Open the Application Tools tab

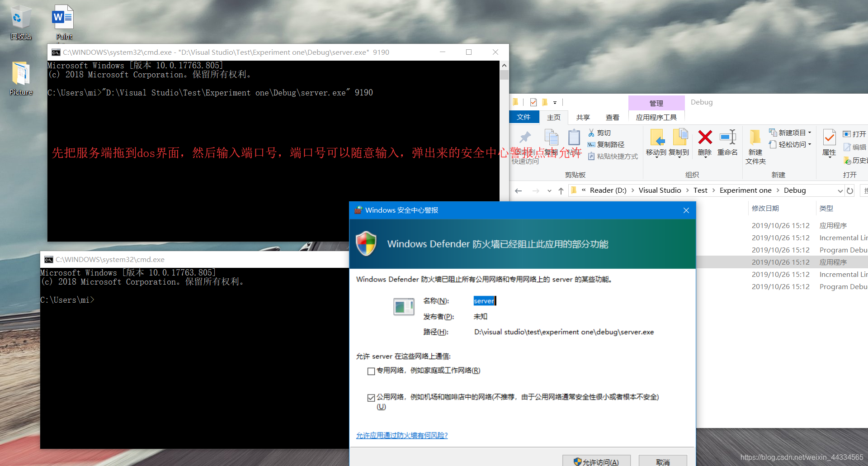point(656,117)
